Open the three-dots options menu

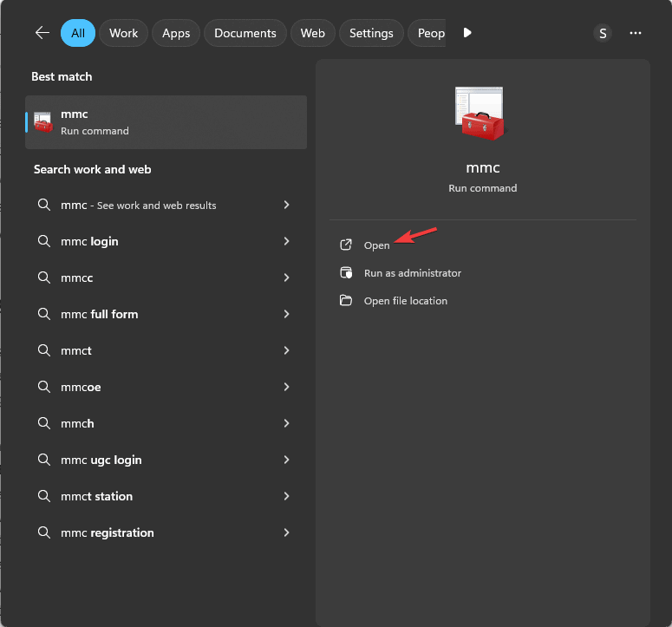point(635,33)
